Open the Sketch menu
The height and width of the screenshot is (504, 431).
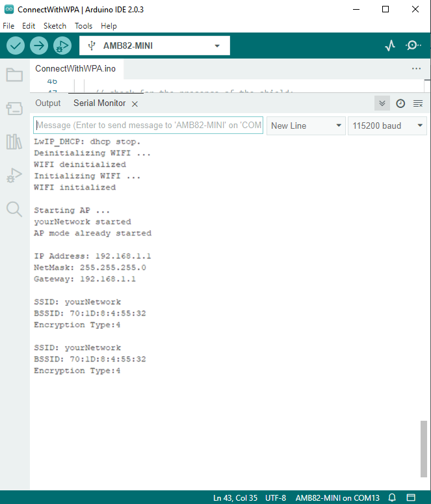tap(55, 26)
